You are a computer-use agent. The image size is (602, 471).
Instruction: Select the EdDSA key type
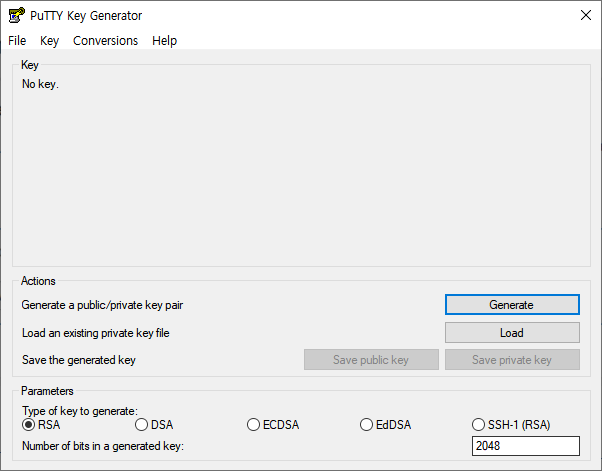385,425
